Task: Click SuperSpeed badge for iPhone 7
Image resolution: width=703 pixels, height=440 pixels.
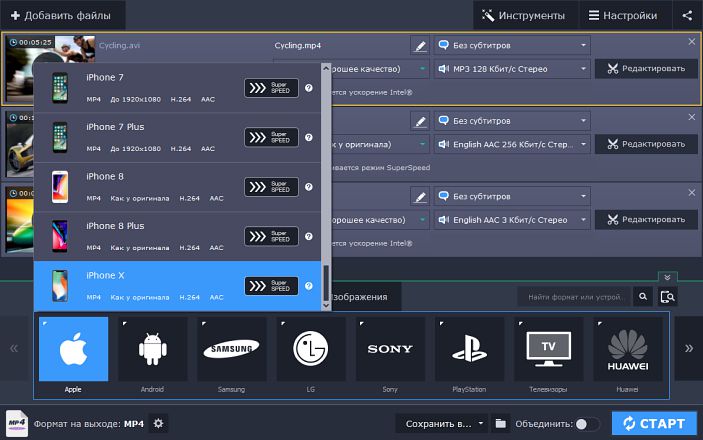Action: point(271,88)
